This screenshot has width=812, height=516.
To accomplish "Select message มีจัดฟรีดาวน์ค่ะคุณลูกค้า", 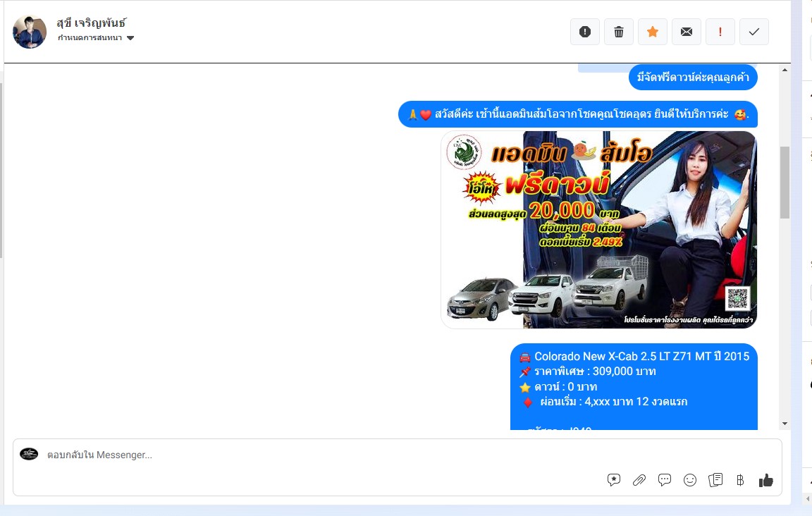I will [693, 78].
